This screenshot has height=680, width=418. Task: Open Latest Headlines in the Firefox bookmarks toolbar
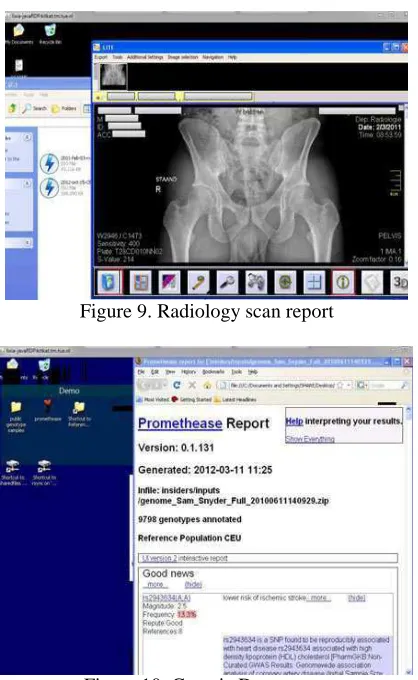coord(235,399)
